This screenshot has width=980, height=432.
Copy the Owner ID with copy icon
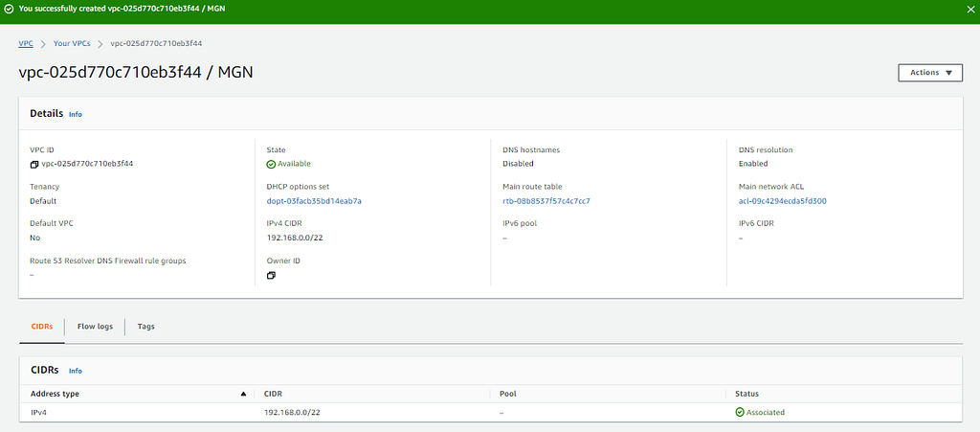coord(271,276)
